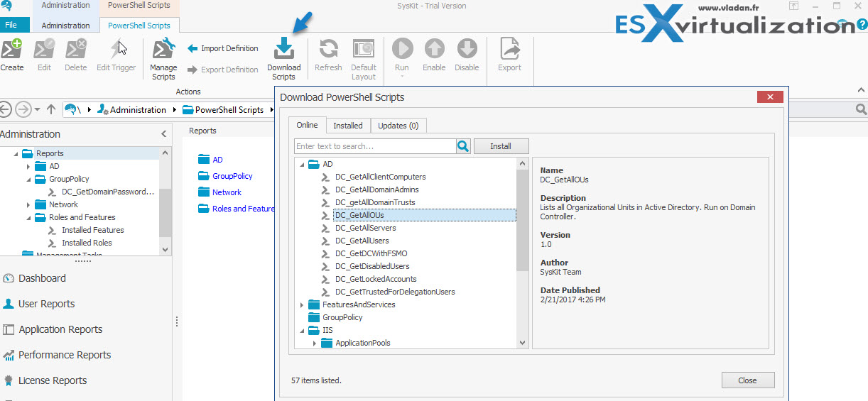Image resolution: width=868 pixels, height=401 pixels.
Task: Collapse GroupPolicy node in Administration tree
Action: pyautogui.click(x=28, y=179)
